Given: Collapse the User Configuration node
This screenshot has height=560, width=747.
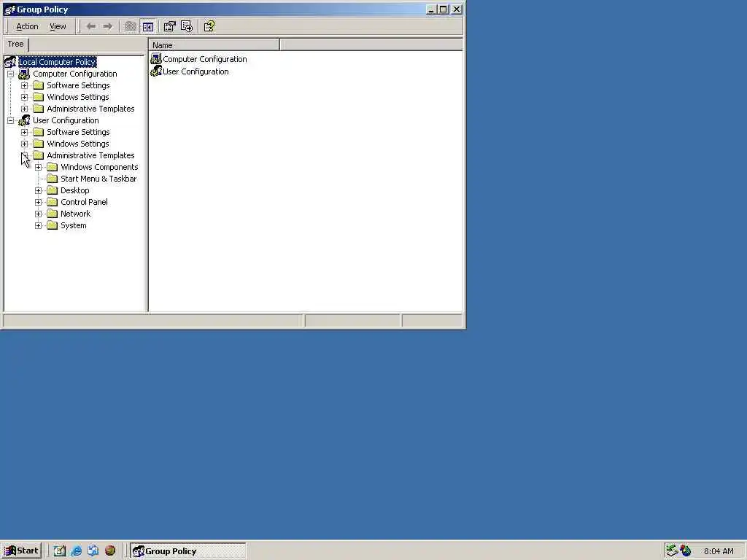Looking at the screenshot, I should click(10, 120).
